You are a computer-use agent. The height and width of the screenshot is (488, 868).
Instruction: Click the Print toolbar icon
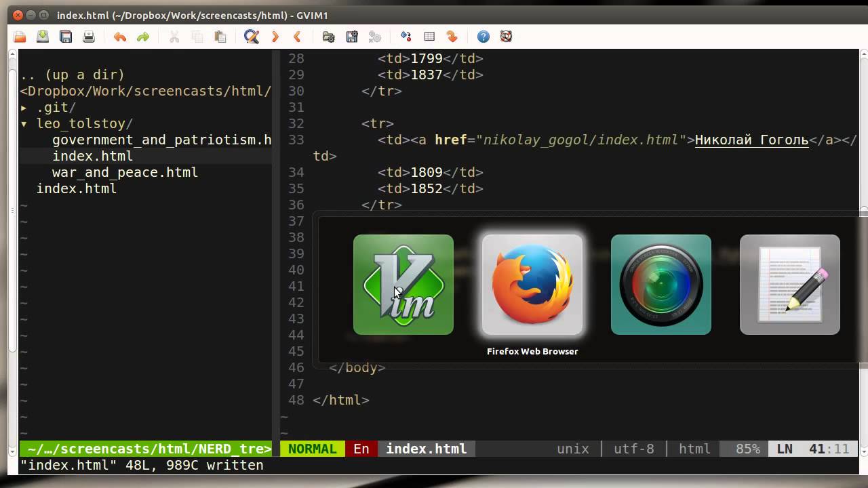pyautogui.click(x=89, y=37)
